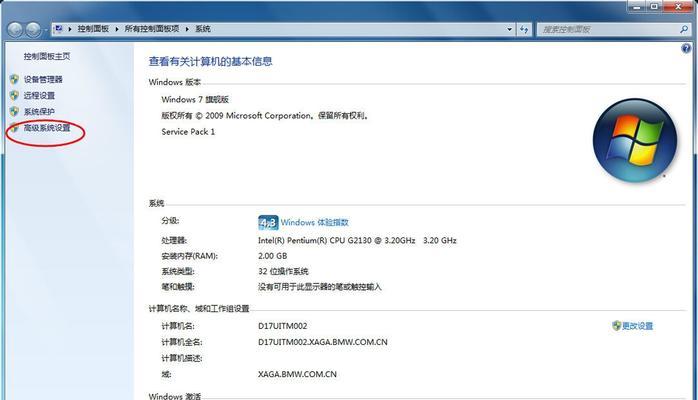Click label 处理器:
This screenshot has height=400, width=698.
(x=174, y=240)
